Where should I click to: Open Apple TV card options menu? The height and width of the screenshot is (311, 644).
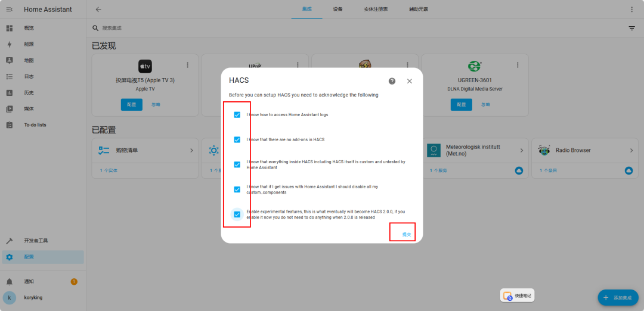tap(188, 65)
